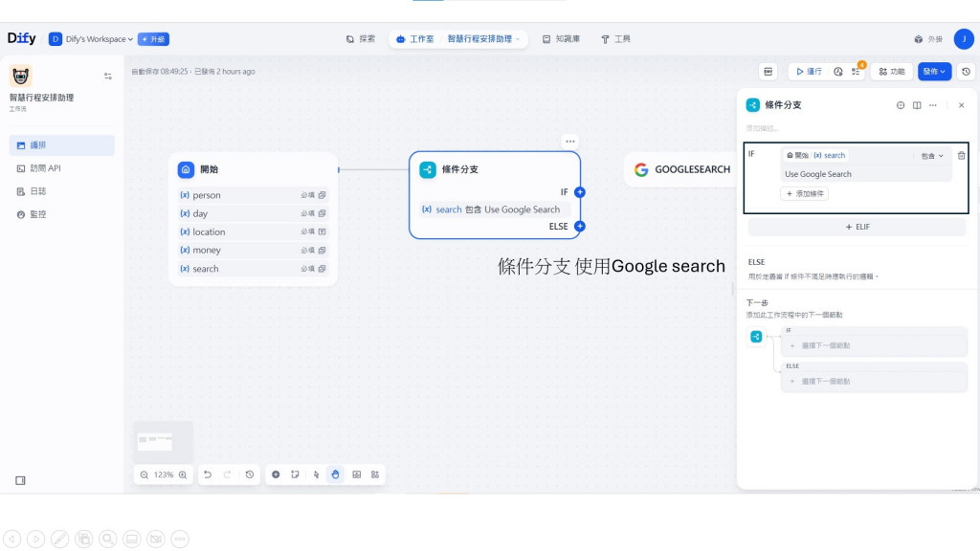The width and height of the screenshot is (980, 551).
Task: Click the search variable row in start node
Action: pyautogui.click(x=253, y=269)
